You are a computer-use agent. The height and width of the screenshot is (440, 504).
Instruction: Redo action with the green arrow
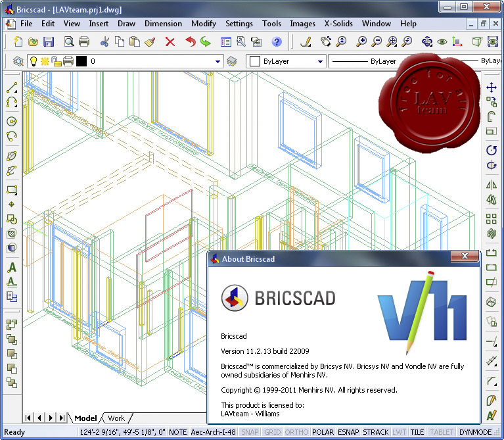tap(206, 41)
